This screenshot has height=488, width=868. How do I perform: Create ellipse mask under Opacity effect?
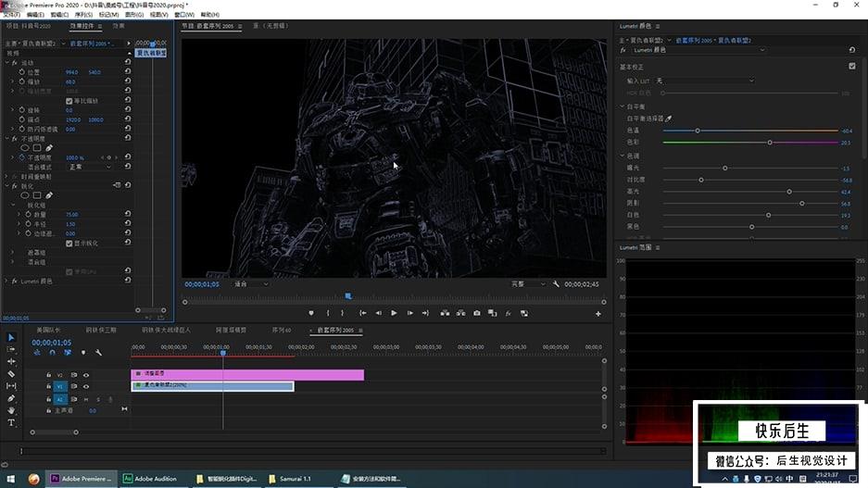25,148
